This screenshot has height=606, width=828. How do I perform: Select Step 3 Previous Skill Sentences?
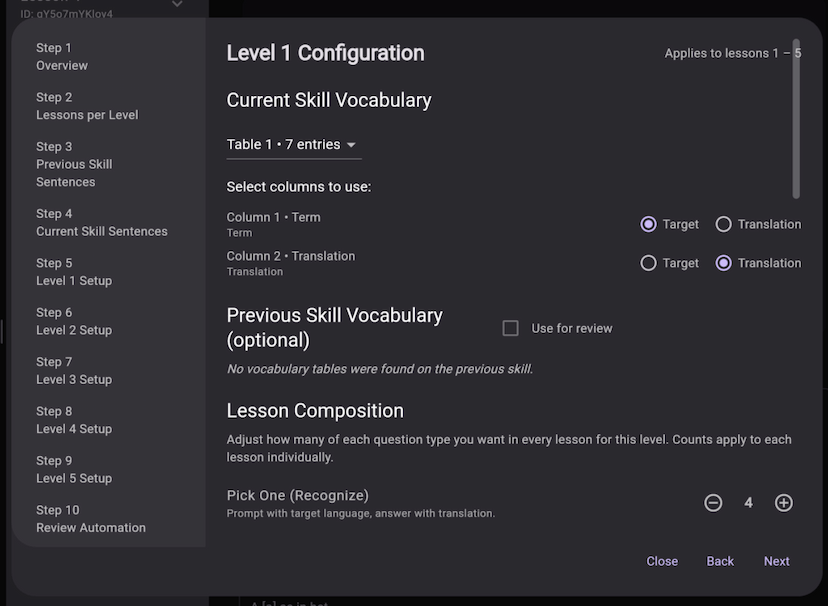point(80,163)
